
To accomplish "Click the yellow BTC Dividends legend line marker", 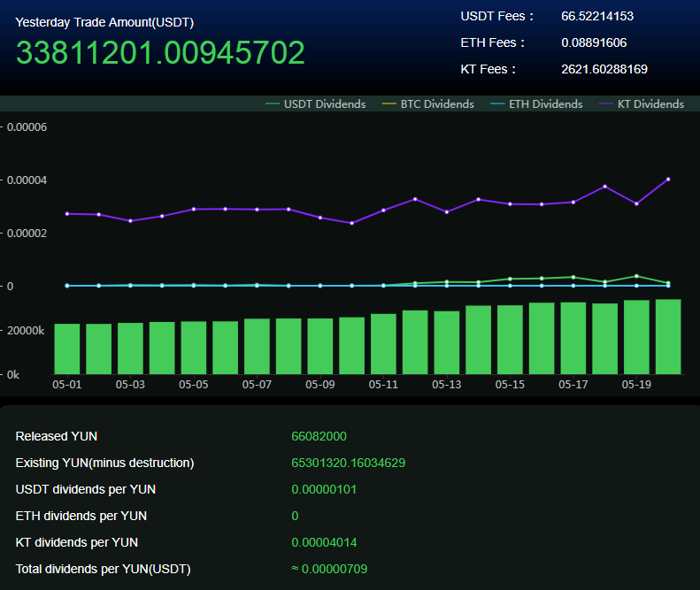I will click(389, 104).
